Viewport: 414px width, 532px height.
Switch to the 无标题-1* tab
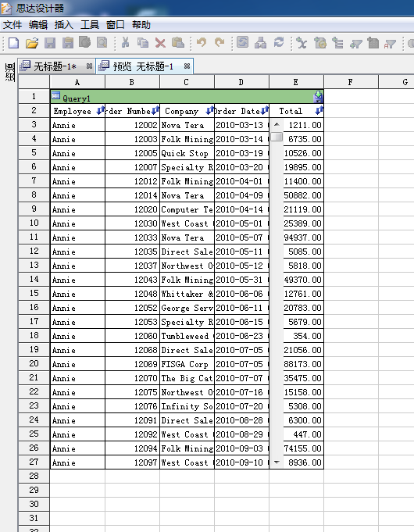[55, 66]
